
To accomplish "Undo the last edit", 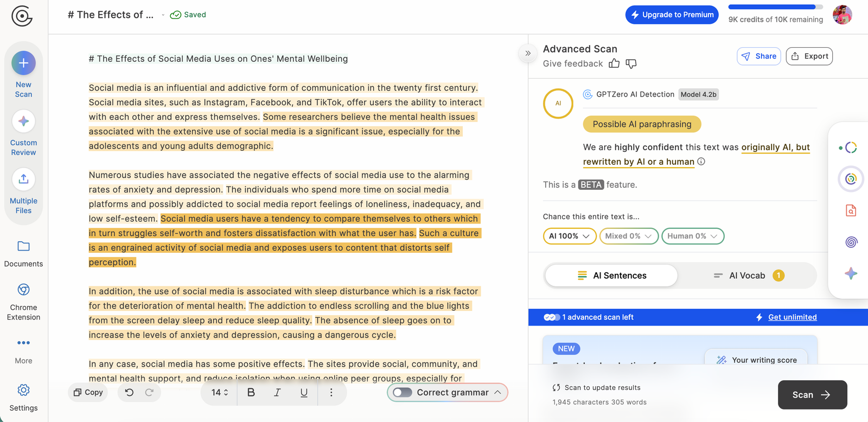I will (x=129, y=392).
